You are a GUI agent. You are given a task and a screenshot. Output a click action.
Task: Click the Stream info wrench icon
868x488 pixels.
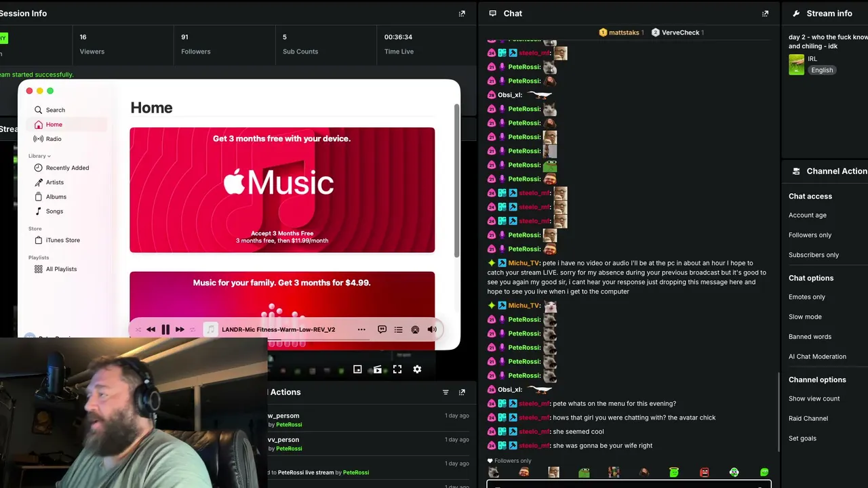[796, 14]
